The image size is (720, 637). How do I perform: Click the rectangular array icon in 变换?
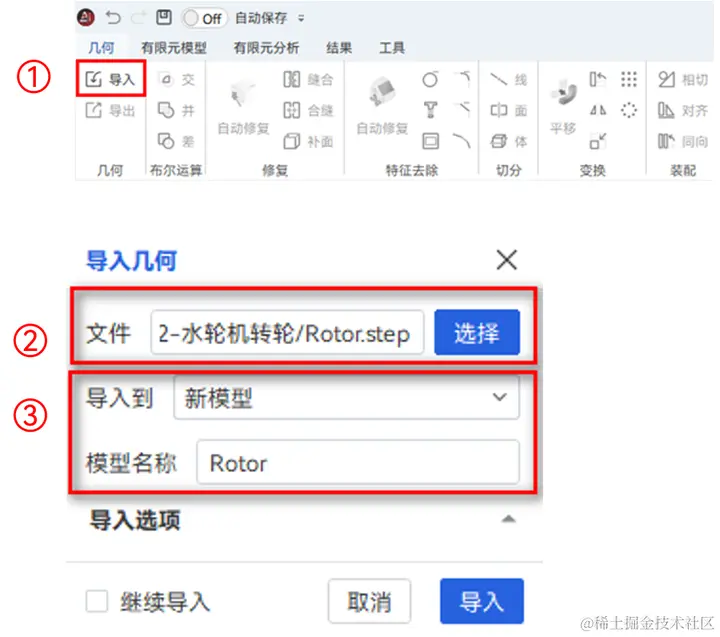coord(629,79)
